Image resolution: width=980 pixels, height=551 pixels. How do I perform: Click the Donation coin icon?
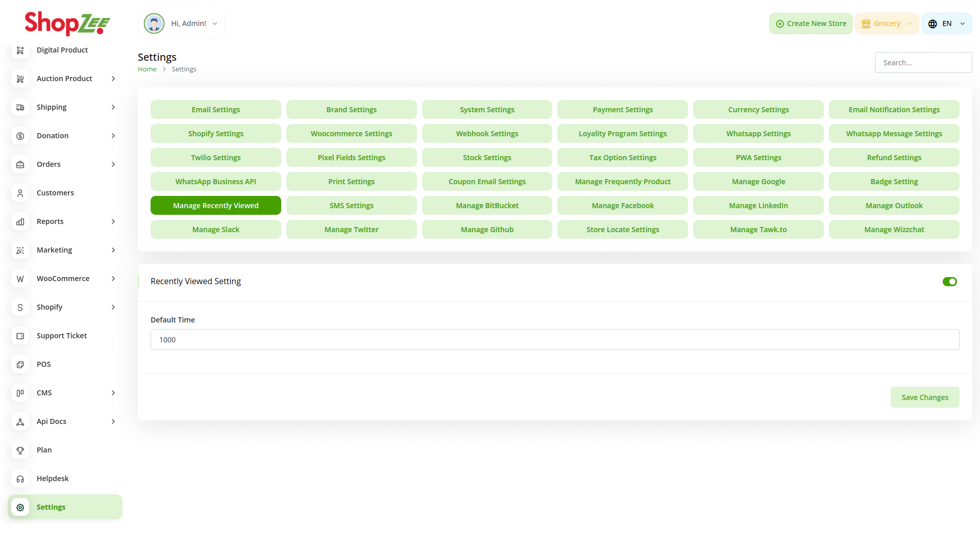point(20,136)
